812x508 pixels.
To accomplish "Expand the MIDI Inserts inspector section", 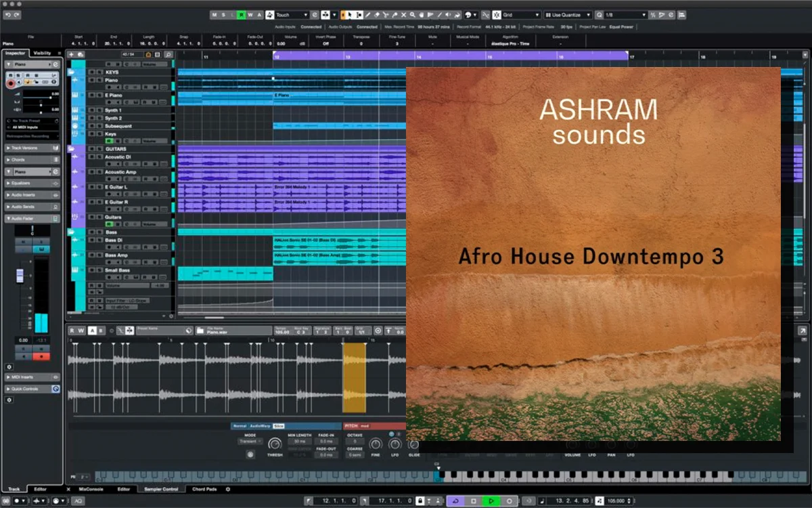I will [32, 377].
